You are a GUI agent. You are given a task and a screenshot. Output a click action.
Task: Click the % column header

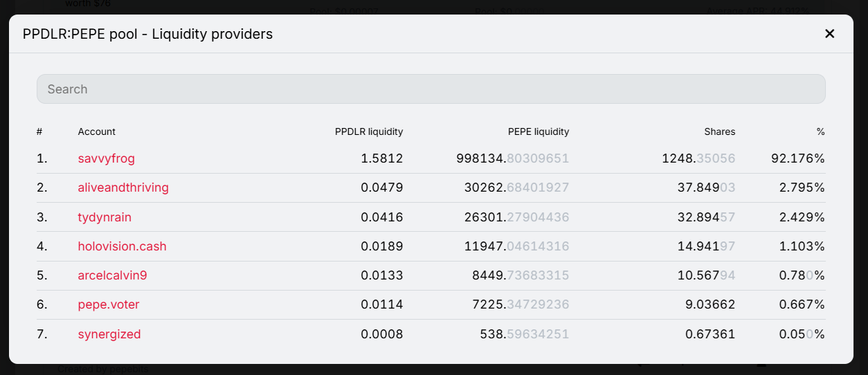tap(820, 131)
